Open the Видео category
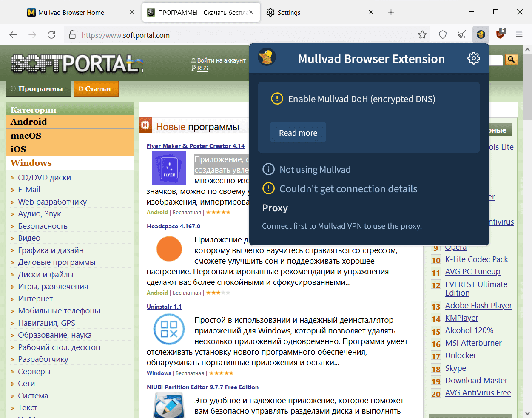The image size is (532, 418). [x=29, y=238]
